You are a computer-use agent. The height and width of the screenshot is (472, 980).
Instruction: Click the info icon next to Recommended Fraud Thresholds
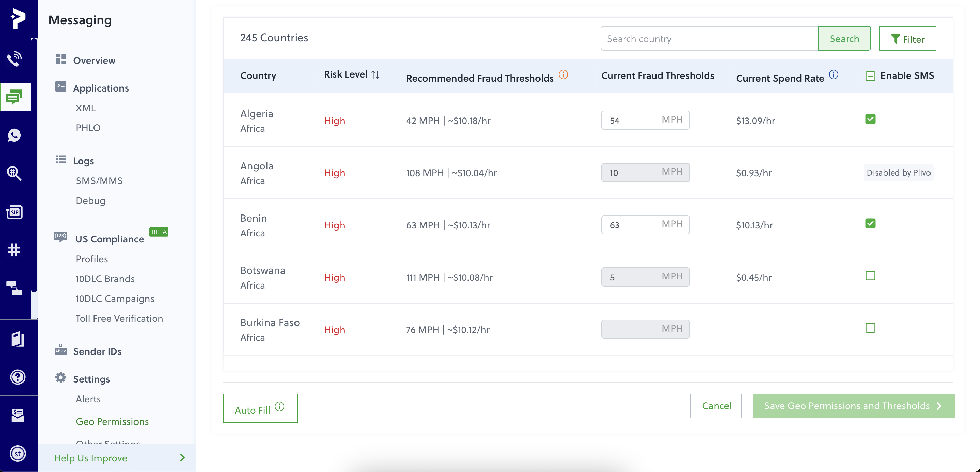pos(563,75)
